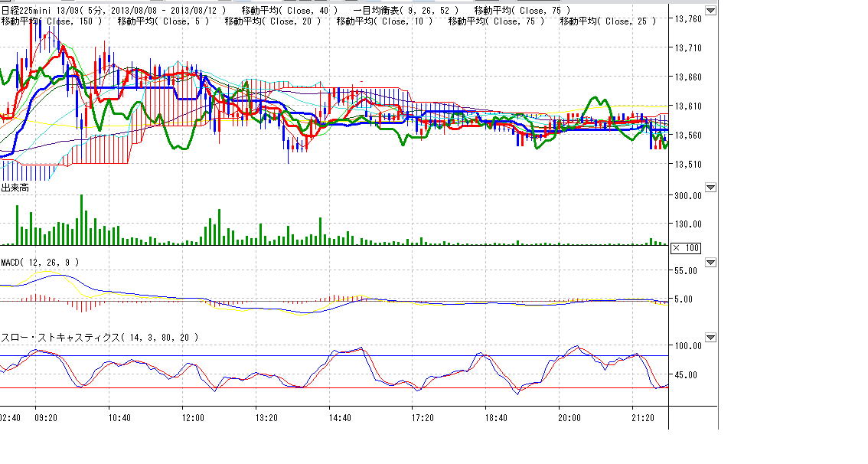This screenshot has width=868, height=464.
Task: Click the × 100 volume multiplier box
Action: [685, 248]
